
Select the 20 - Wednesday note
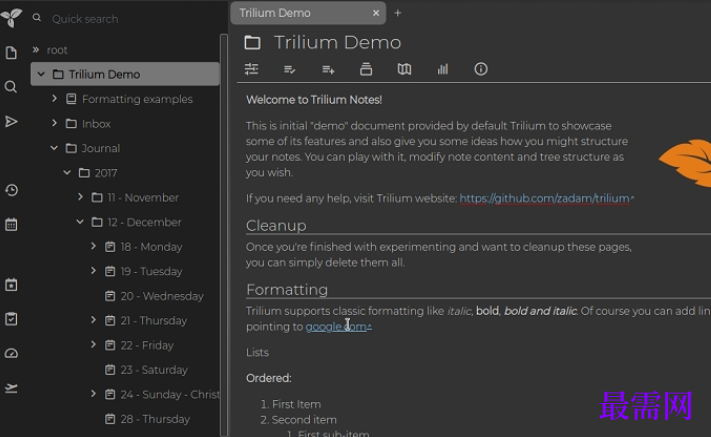point(162,296)
